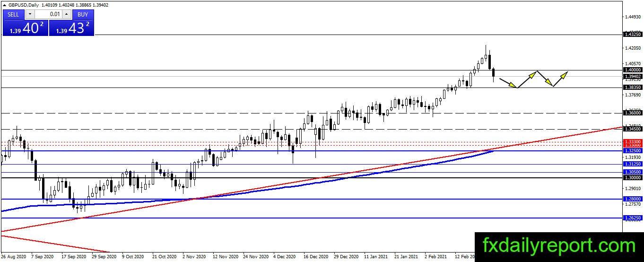The height and width of the screenshot is (262, 644).
Task: Click the blue 1.28000 level label
Action: 633,199
